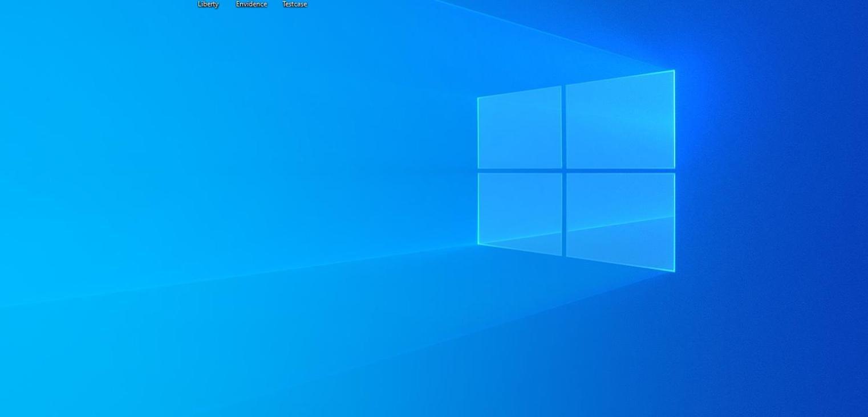
Task: Select the Testcase desktop shortcut label
Action: pyautogui.click(x=295, y=4)
